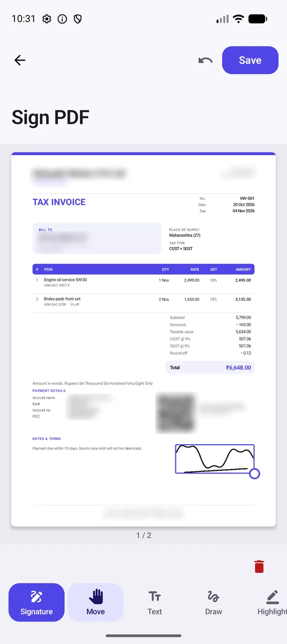This screenshot has height=644, width=287.
Task: Tap the invoice number INV-001
Action: pyautogui.click(x=247, y=198)
